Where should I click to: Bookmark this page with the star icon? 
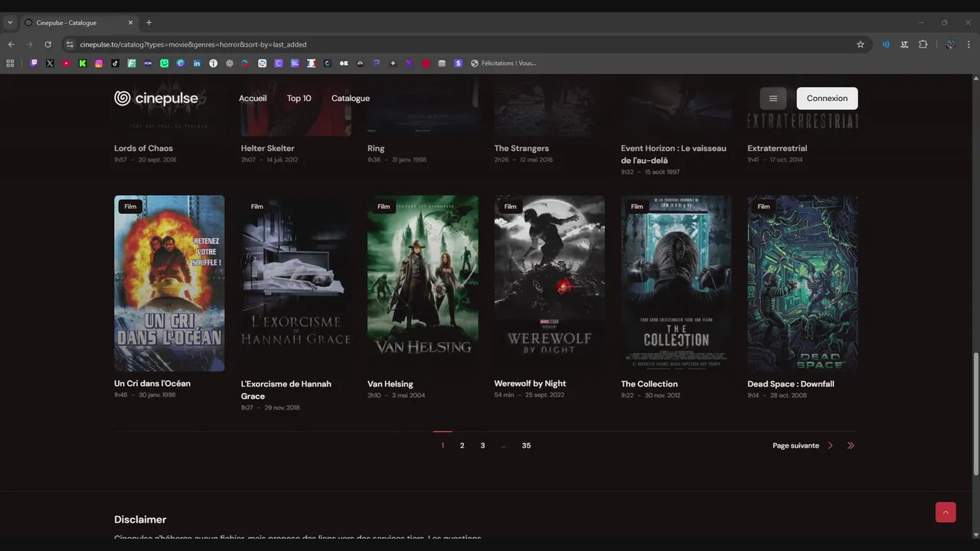[x=861, y=44]
